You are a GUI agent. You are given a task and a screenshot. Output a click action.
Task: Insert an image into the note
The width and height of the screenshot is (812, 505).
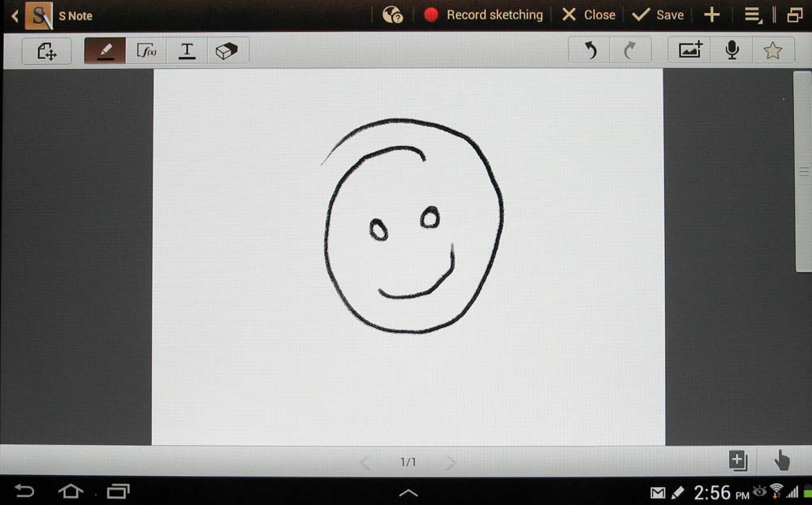(x=689, y=50)
